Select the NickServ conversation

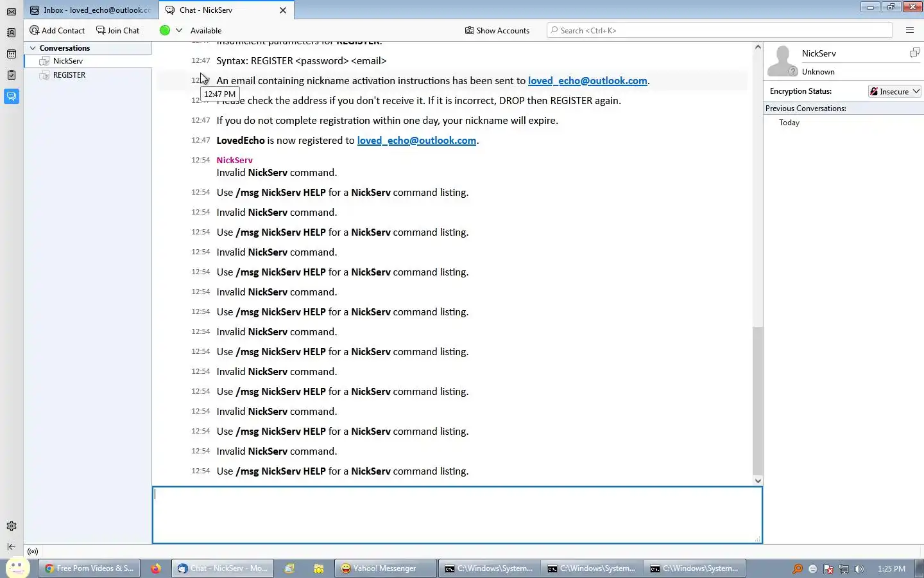tap(88, 61)
